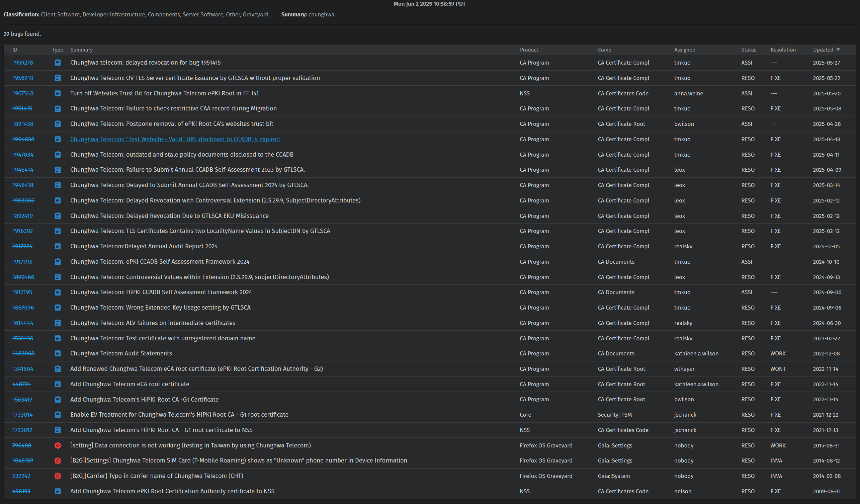Click task-type icon for bug 1903066

58,200
